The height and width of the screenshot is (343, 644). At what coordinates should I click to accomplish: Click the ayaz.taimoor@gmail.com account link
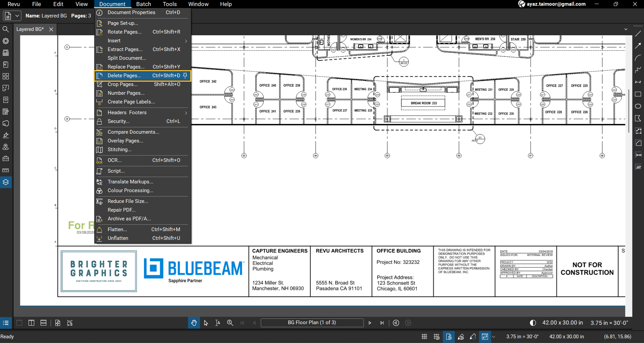coord(556,4)
